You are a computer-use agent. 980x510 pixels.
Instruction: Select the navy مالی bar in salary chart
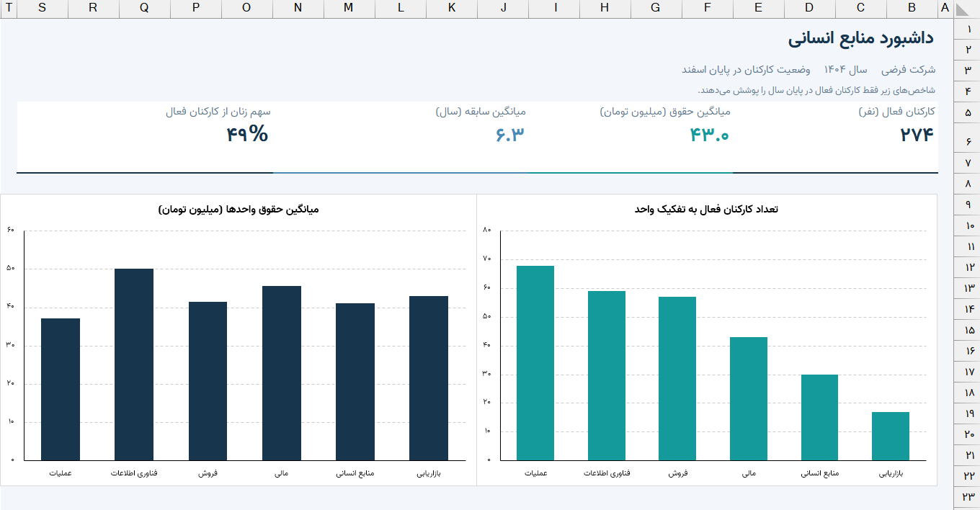[282, 373]
